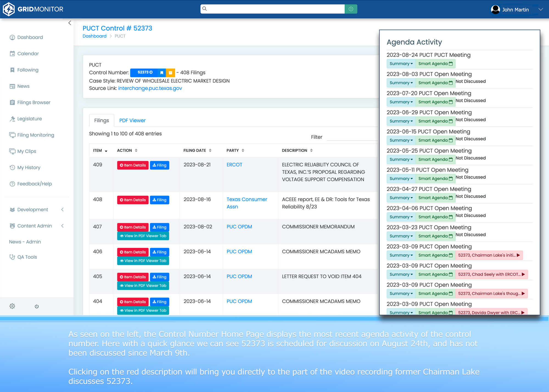Select the Filings tab

[x=102, y=120]
